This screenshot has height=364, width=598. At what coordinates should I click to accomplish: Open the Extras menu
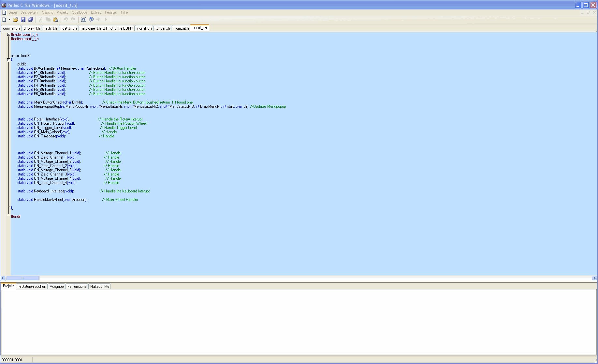(96, 12)
